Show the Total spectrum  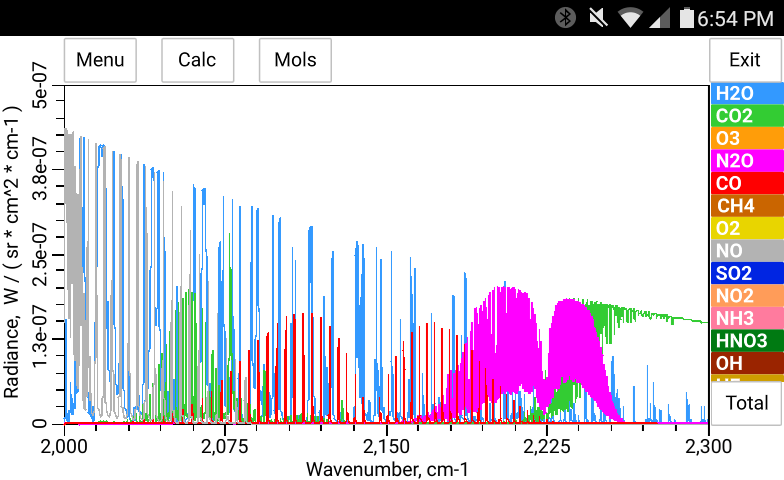[x=746, y=403]
